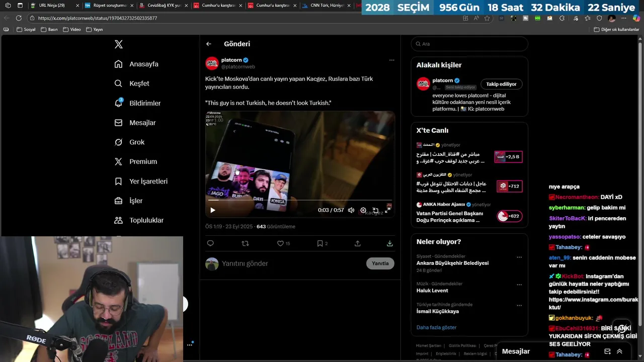Viewport: 644px width, 362px height.
Task: Switch to CNN Türk, Hürriyet tab
Action: pos(326,6)
